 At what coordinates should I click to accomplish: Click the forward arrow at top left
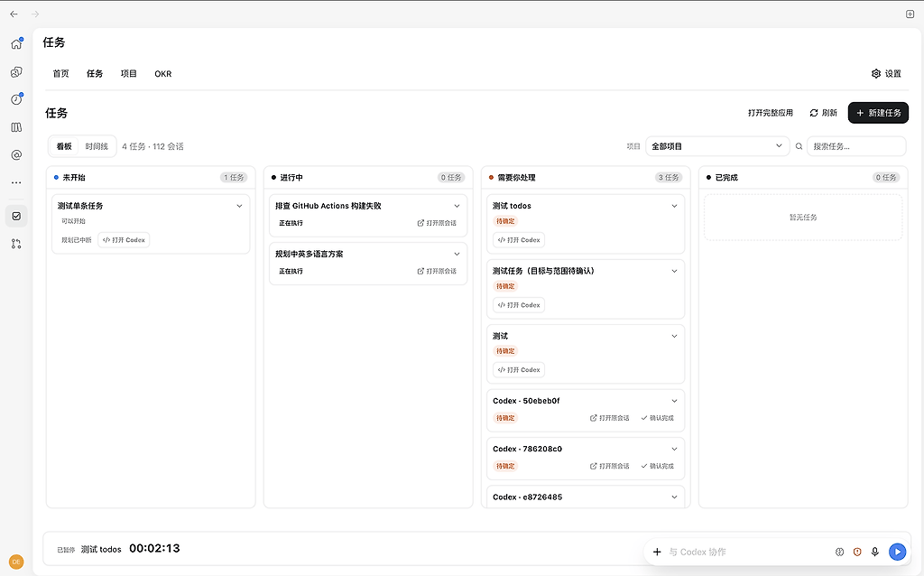tap(35, 14)
